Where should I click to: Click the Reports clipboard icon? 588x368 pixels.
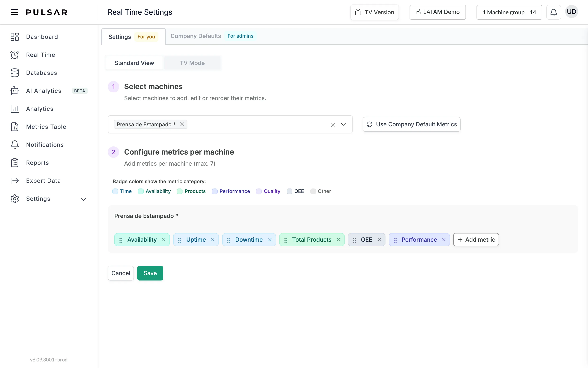[x=14, y=163]
